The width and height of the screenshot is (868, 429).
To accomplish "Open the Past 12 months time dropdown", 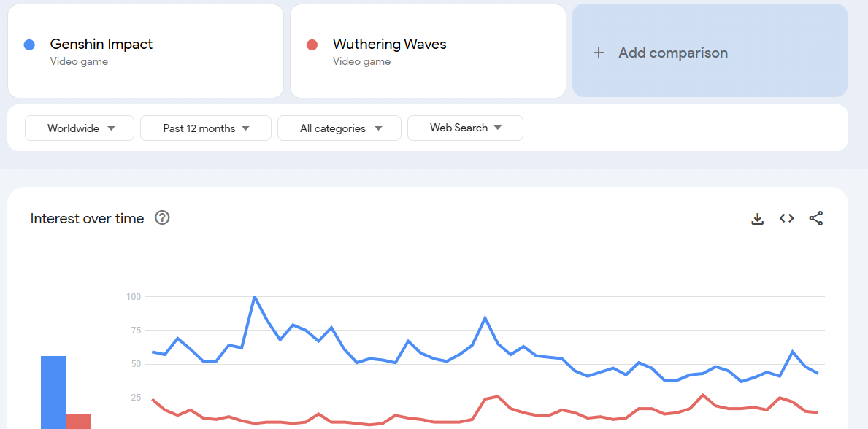I will [x=206, y=128].
